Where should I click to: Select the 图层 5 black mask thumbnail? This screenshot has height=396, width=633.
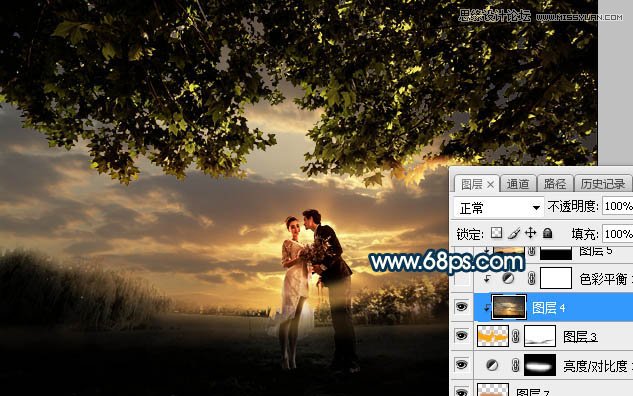tap(556, 253)
